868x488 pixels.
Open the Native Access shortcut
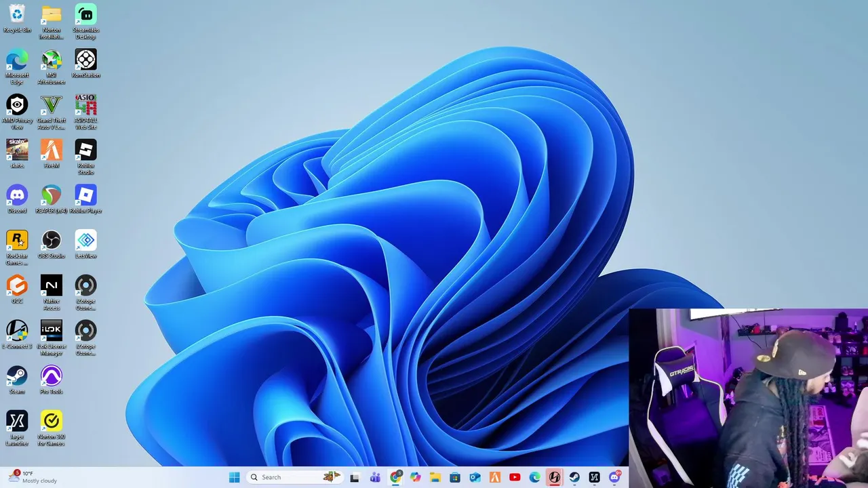(x=52, y=293)
